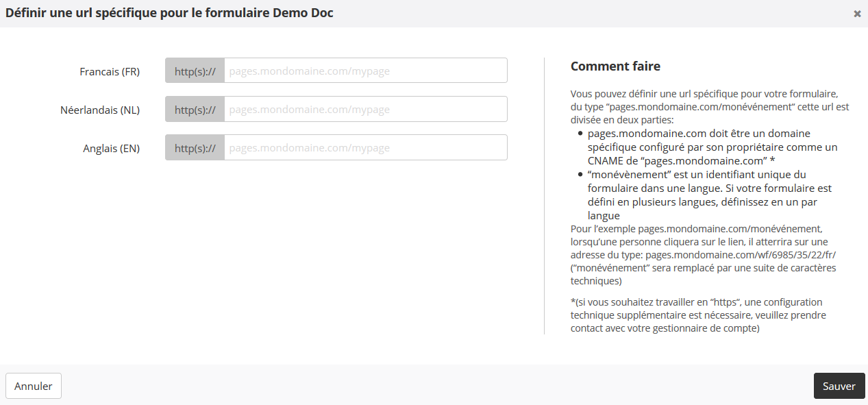The width and height of the screenshot is (868, 405).
Task: Click the http(s):// prefix beside Anglais
Action: [195, 147]
